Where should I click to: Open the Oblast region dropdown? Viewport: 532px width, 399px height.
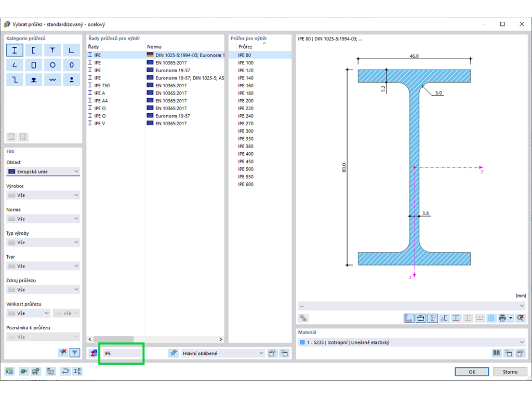pyautogui.click(x=43, y=171)
